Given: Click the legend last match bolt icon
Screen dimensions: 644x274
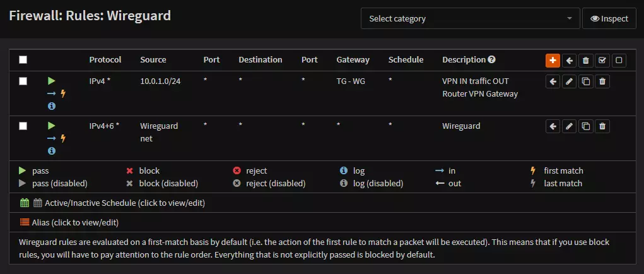Looking at the screenshot, I should (534, 183).
